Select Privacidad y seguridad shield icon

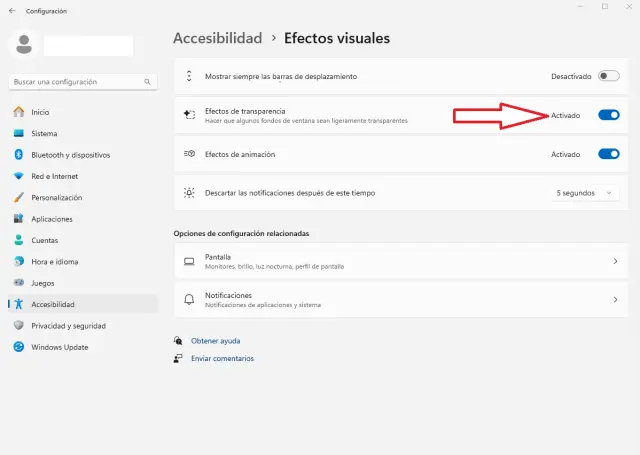click(x=19, y=326)
